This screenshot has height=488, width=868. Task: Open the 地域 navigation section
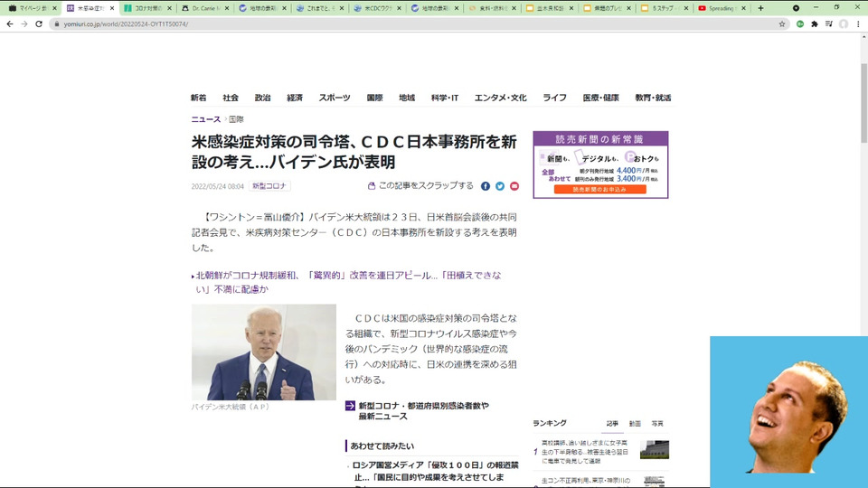[x=407, y=98]
